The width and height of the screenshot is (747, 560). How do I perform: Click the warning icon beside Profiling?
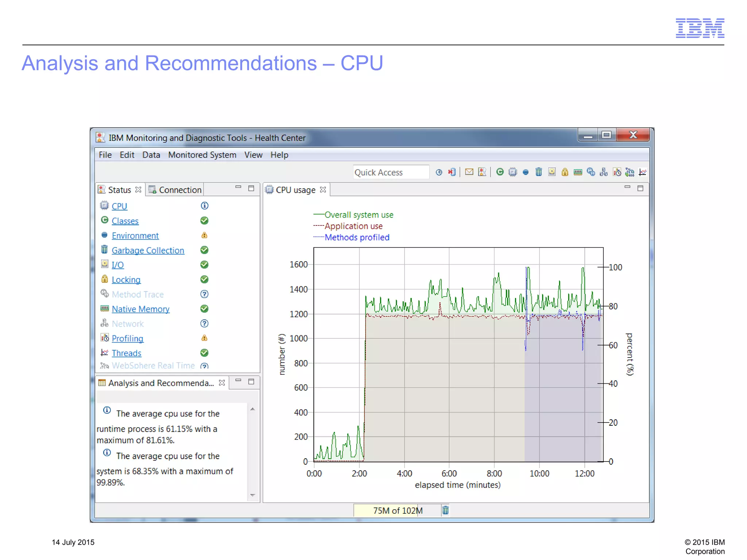205,338
